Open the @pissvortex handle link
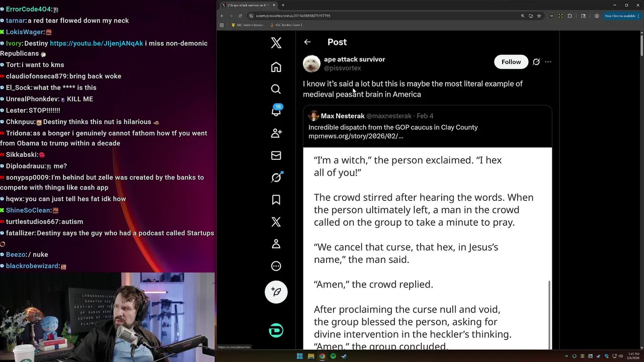Image resolution: width=644 pixels, height=362 pixels. [343, 68]
